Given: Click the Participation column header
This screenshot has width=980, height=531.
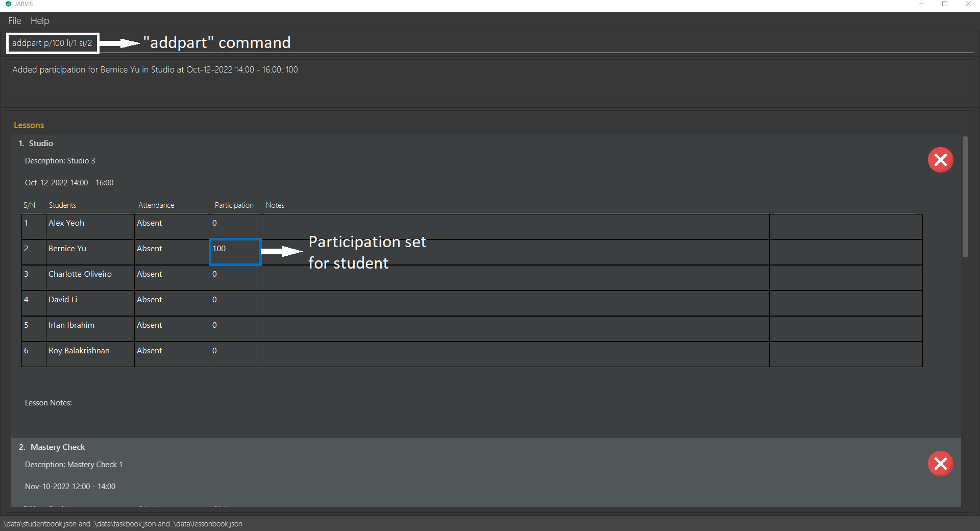Looking at the screenshot, I should tap(234, 205).
